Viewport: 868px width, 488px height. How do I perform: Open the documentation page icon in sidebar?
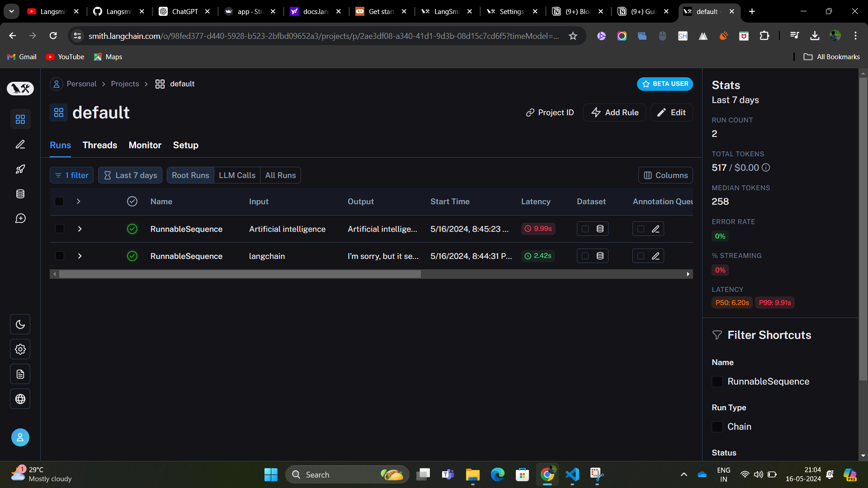[20, 374]
